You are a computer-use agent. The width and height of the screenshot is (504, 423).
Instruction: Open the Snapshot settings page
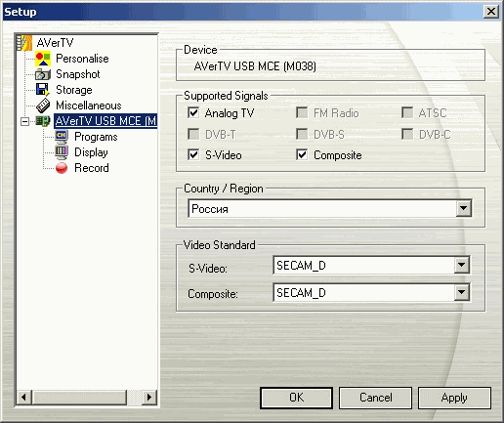click(78, 74)
